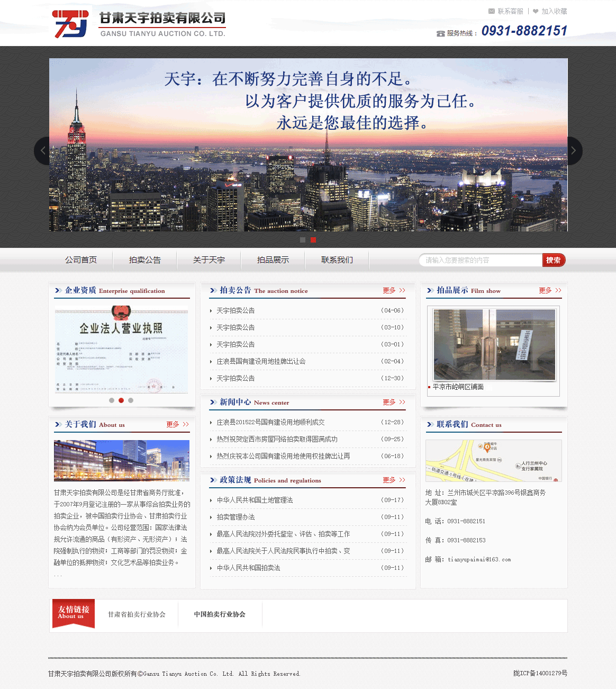Click ICP record 陇ICP备14001279号
616x689 pixels.
click(x=540, y=673)
